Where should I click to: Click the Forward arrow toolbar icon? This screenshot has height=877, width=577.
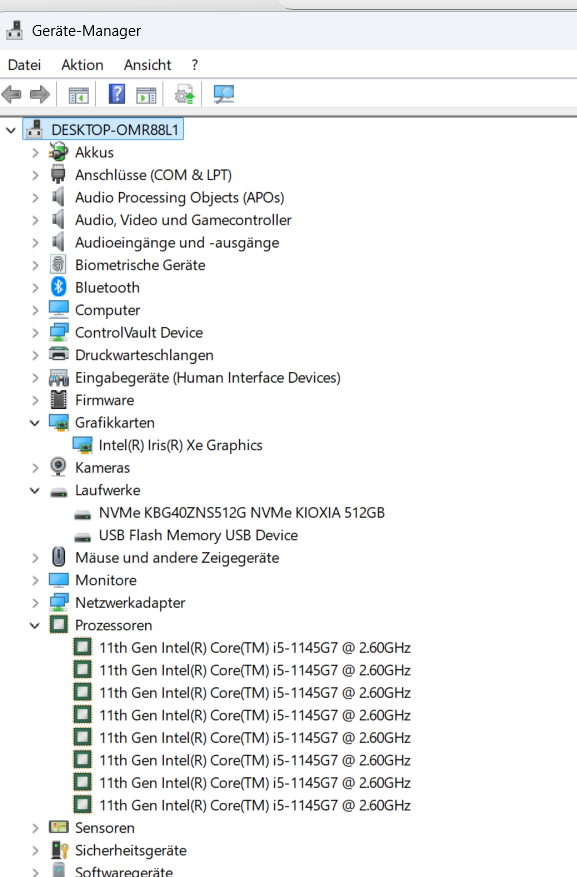pyautogui.click(x=40, y=94)
